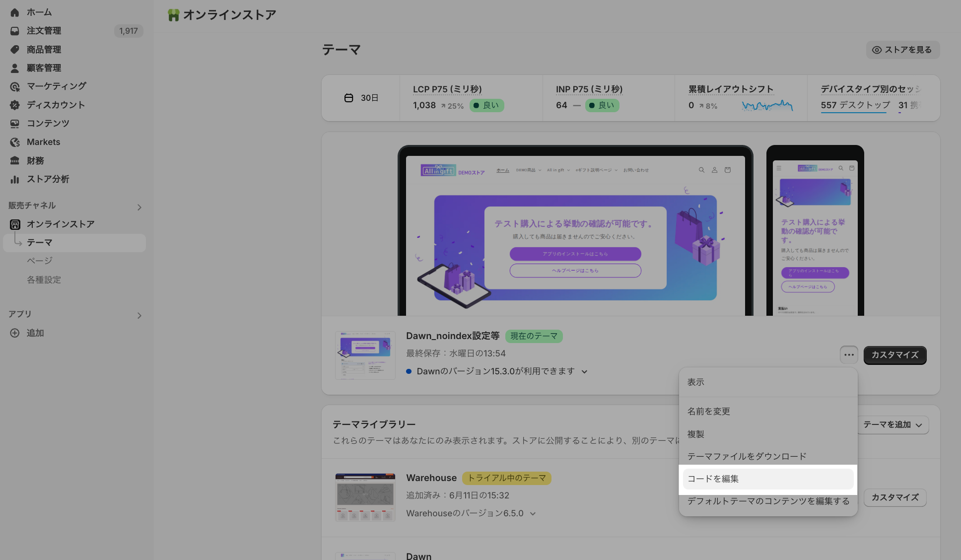961x560 pixels.
Task: Choose 複製 in the context menu
Action: 696,434
